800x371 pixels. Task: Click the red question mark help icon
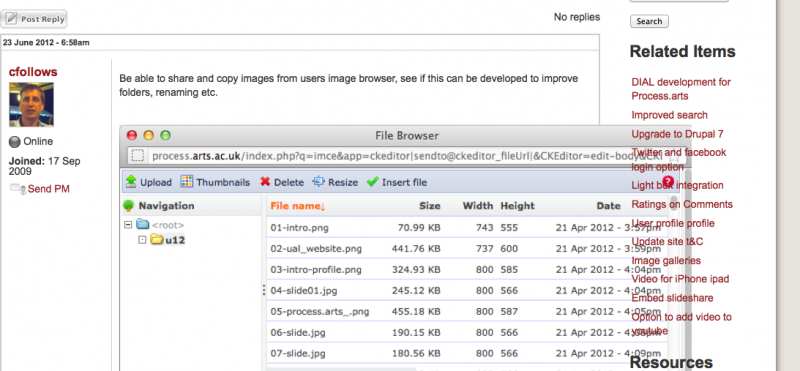[x=667, y=182]
